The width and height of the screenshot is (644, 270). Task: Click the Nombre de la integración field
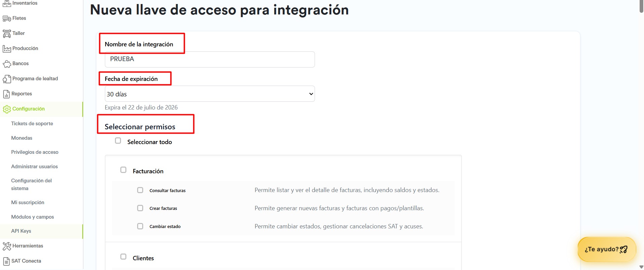tap(210, 59)
